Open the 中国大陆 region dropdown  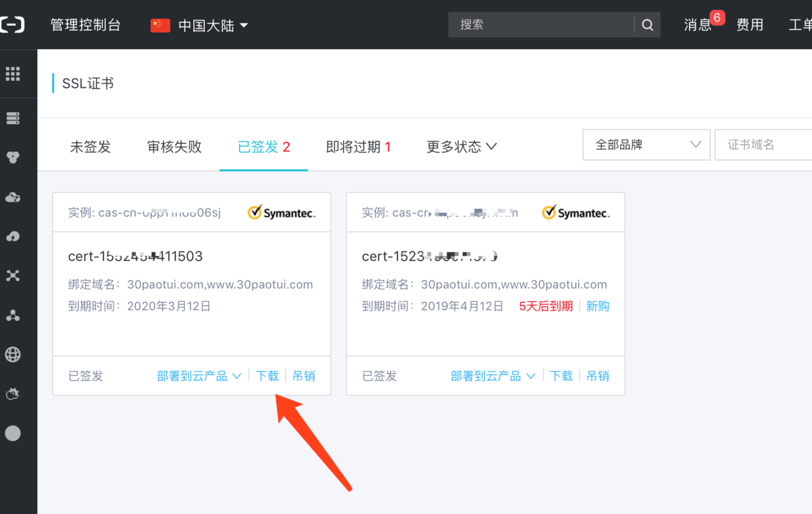(213, 26)
